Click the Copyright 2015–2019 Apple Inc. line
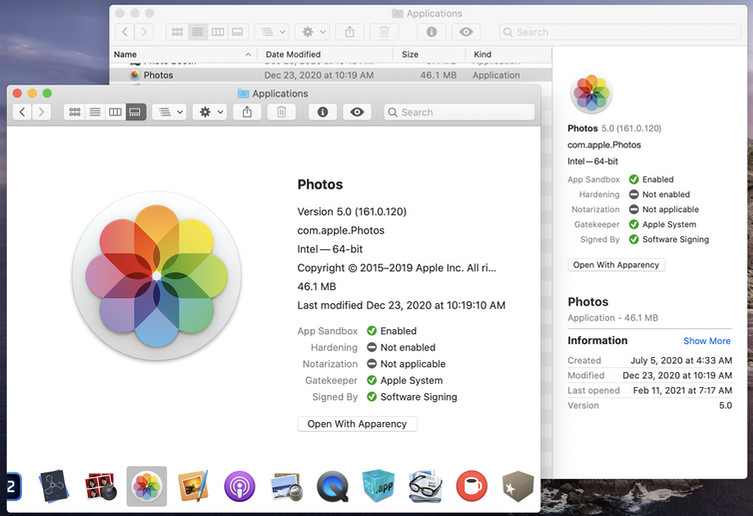Viewport: 753px width, 516px height. click(x=397, y=268)
